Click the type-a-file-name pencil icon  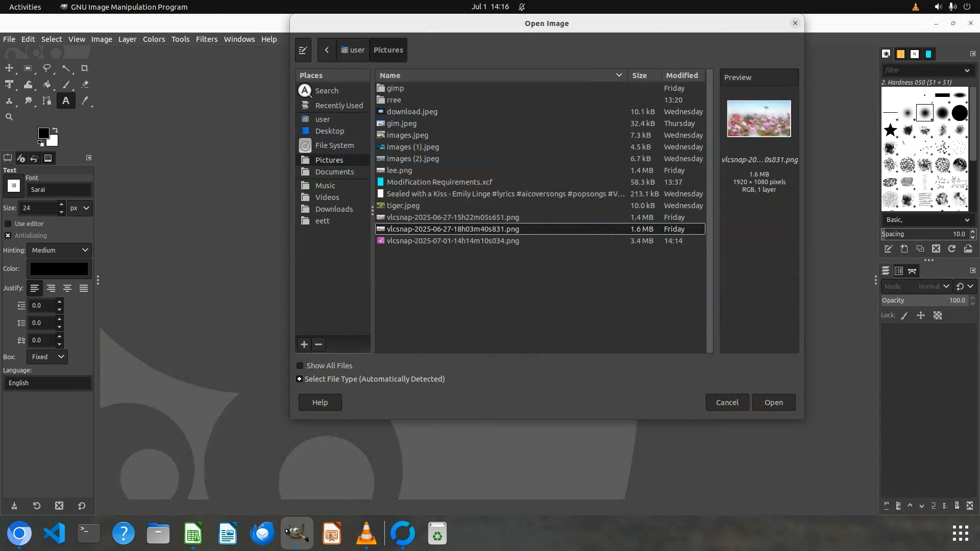(303, 50)
